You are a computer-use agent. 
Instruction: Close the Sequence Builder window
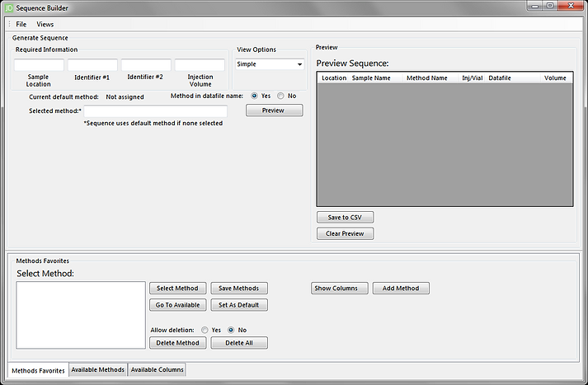pyautogui.click(x=571, y=6)
